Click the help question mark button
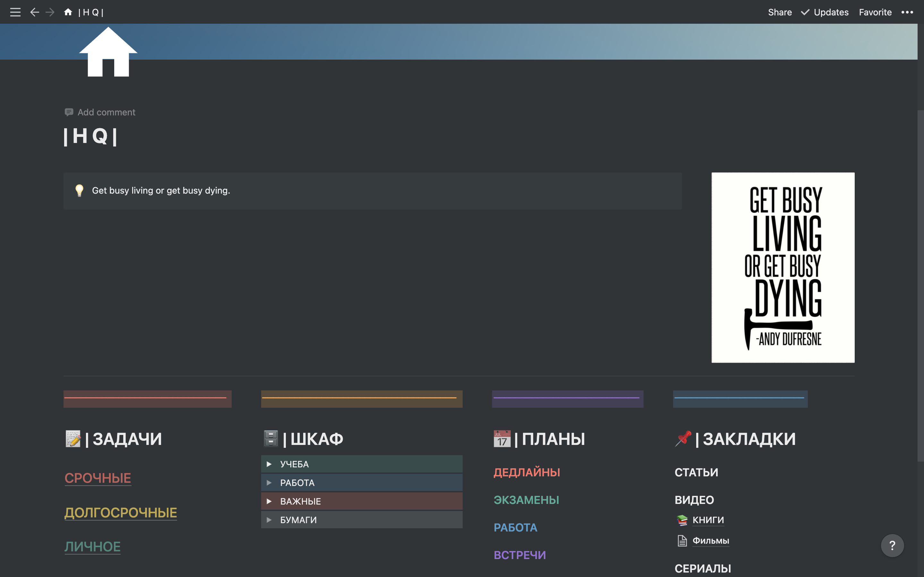This screenshot has height=577, width=924. 892,545
